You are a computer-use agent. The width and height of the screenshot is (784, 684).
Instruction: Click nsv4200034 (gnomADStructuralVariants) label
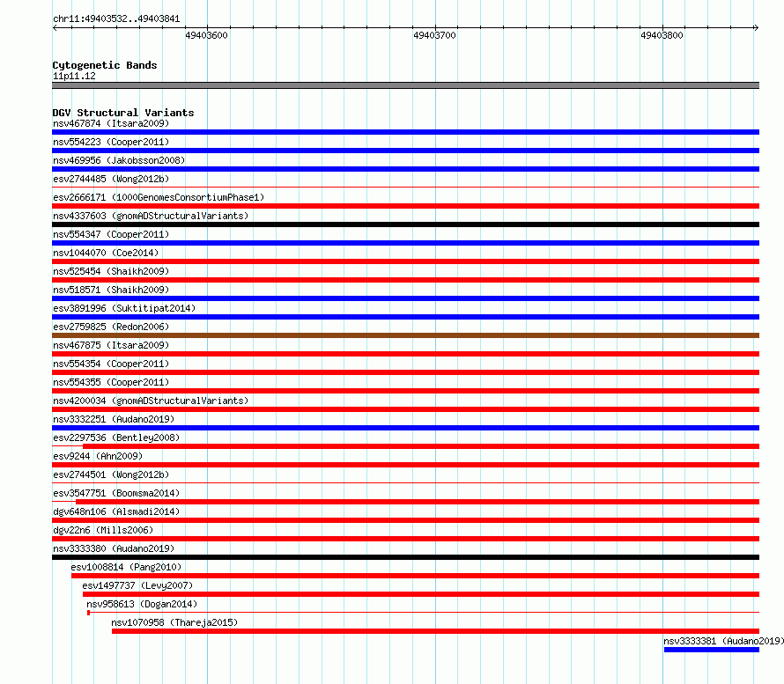151,401
